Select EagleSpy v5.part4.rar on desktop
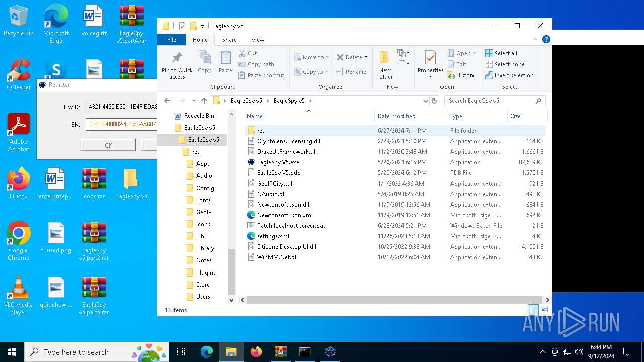644x362 pixels. click(131, 24)
